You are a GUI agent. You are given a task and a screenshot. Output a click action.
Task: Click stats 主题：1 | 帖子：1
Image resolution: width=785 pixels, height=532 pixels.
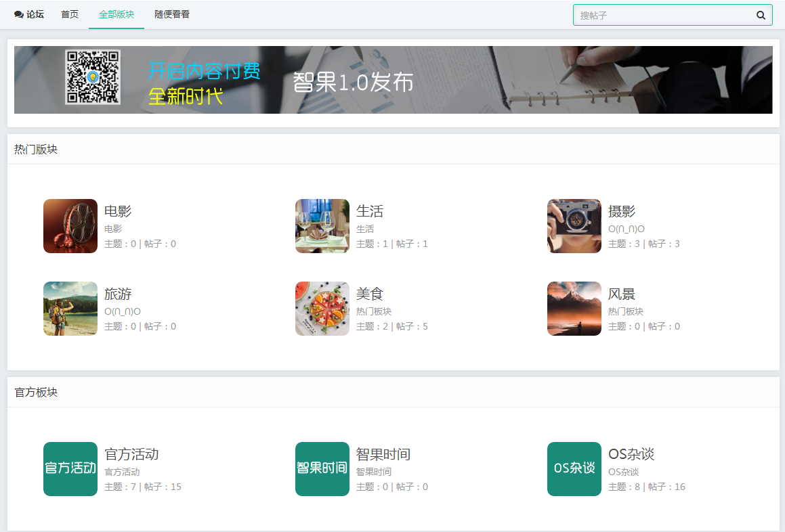[x=392, y=244]
